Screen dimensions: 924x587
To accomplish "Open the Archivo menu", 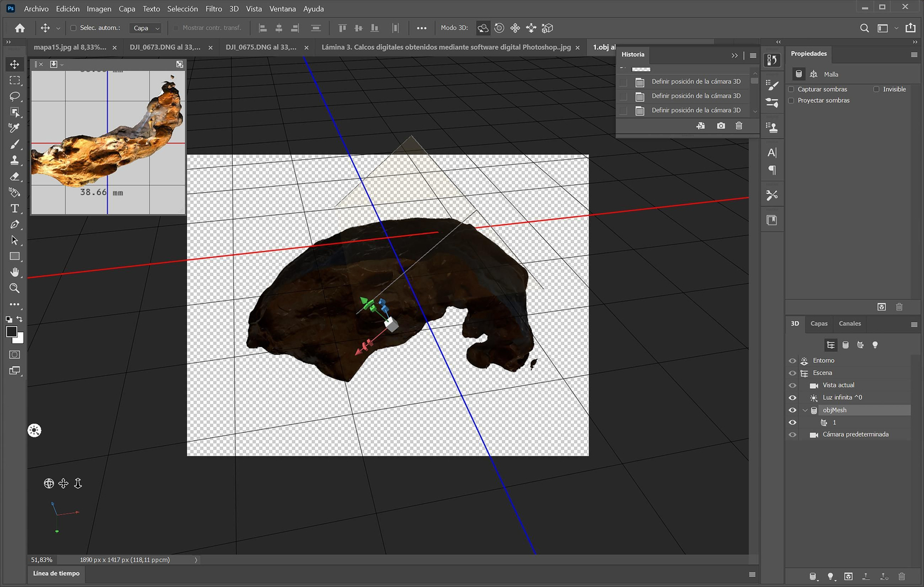I will point(36,9).
